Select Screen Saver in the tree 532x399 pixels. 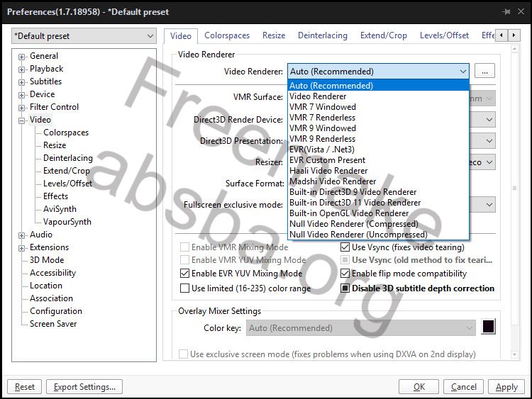click(53, 324)
